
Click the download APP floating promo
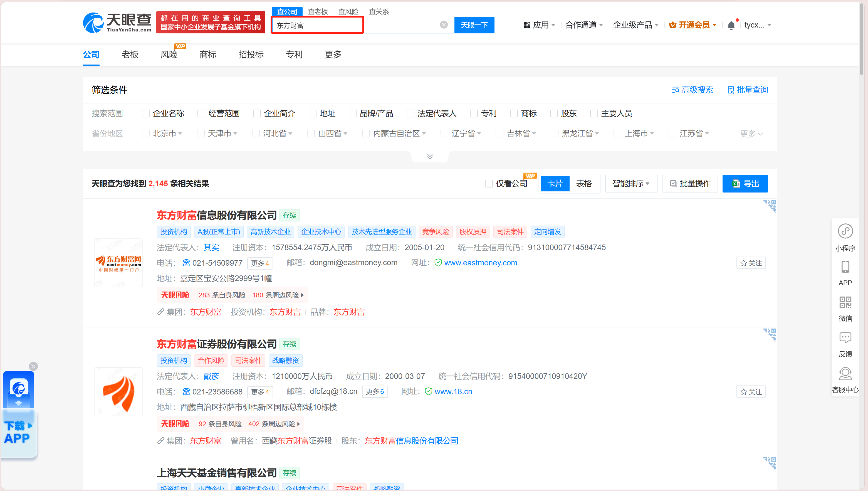click(19, 414)
